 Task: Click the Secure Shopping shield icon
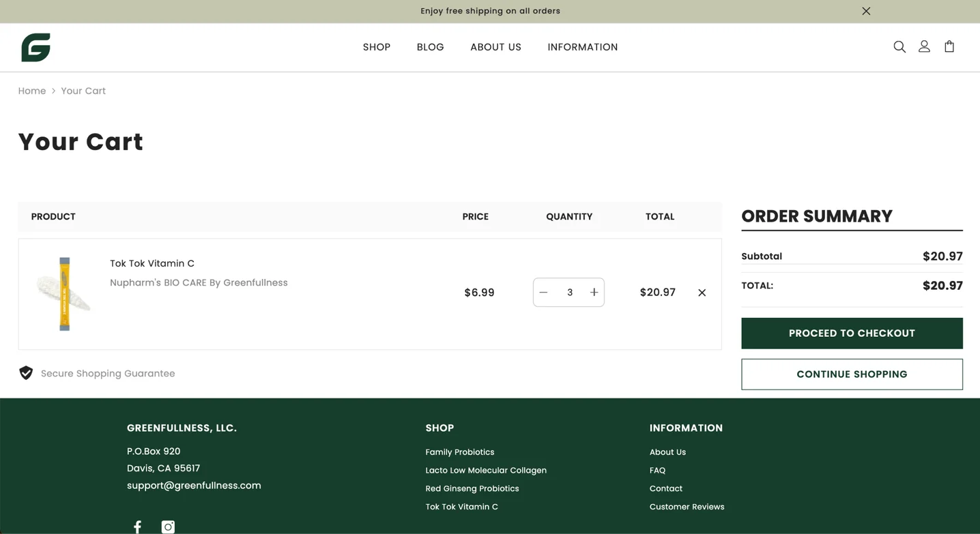click(26, 373)
